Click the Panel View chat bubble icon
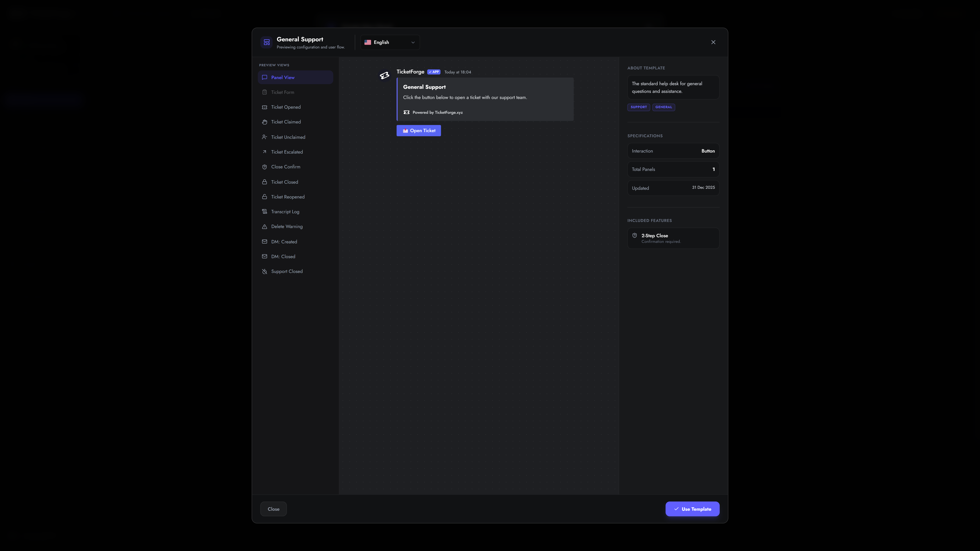Viewport: 980px width, 551px height. pos(264,77)
